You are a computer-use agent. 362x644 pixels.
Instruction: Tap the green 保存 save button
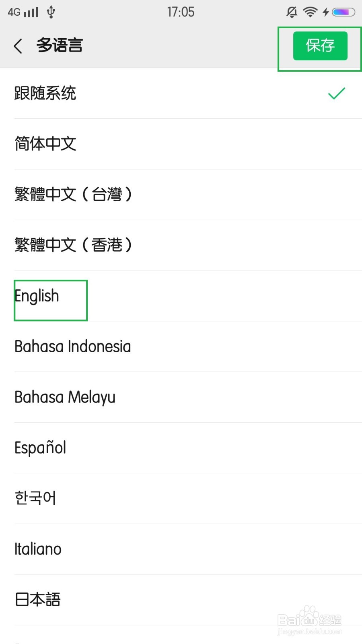320,46
